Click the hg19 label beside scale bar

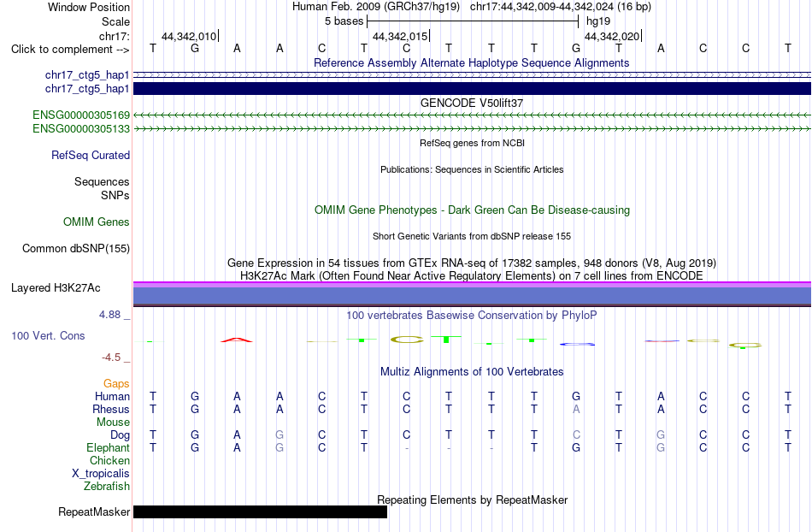tap(598, 21)
